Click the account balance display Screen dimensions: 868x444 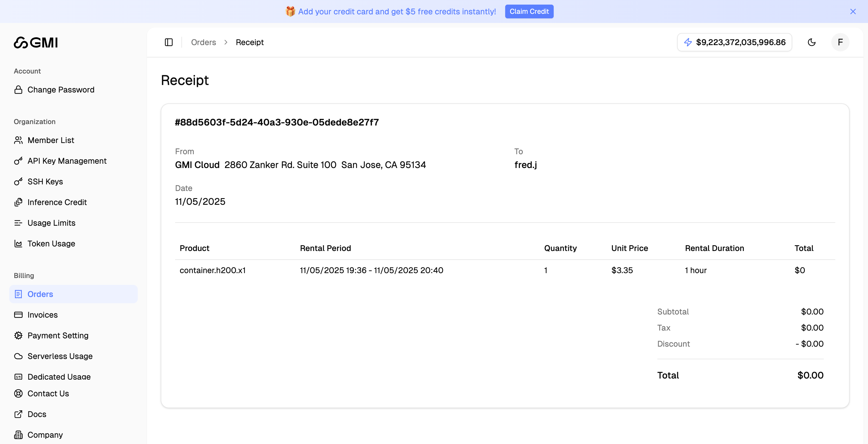click(735, 42)
